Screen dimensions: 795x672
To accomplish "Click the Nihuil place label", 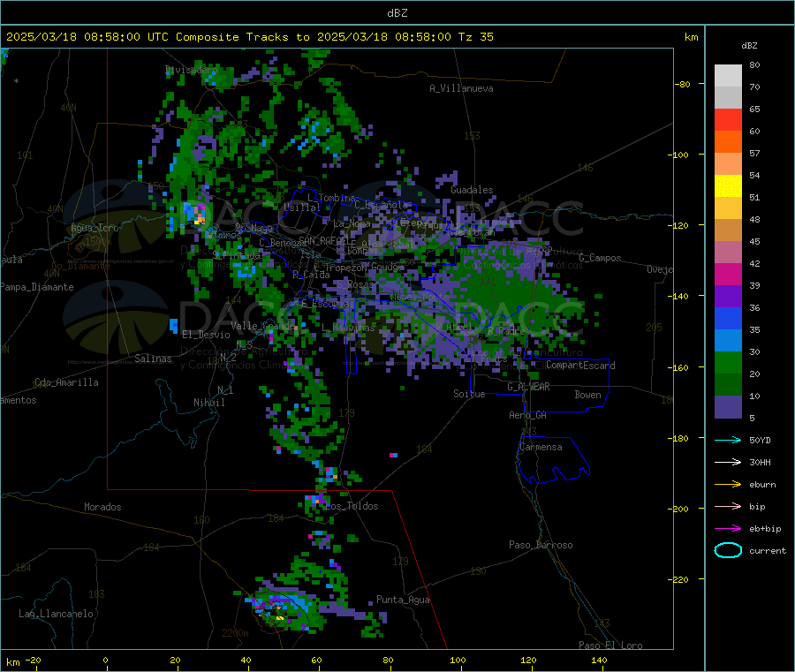I will point(208,403).
